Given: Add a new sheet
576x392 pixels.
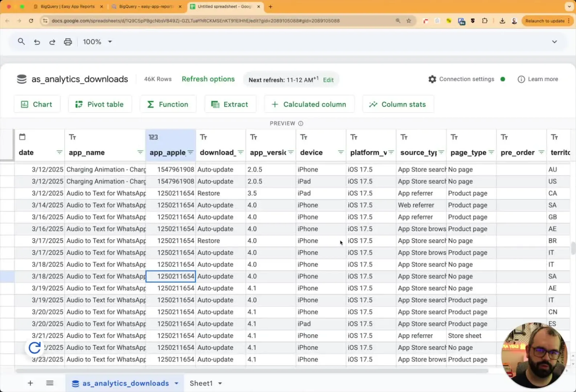Looking at the screenshot, I should (x=31, y=383).
